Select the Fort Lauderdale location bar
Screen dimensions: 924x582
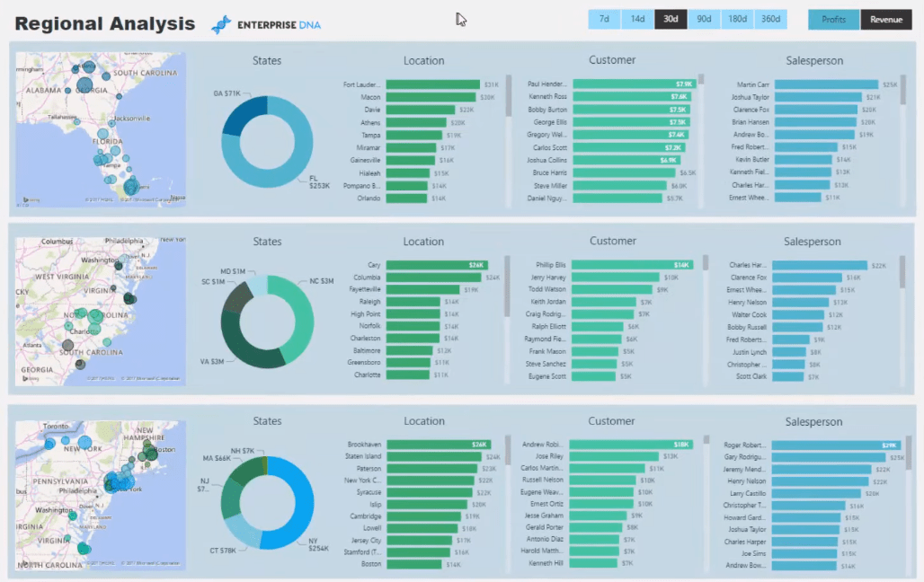click(433, 84)
